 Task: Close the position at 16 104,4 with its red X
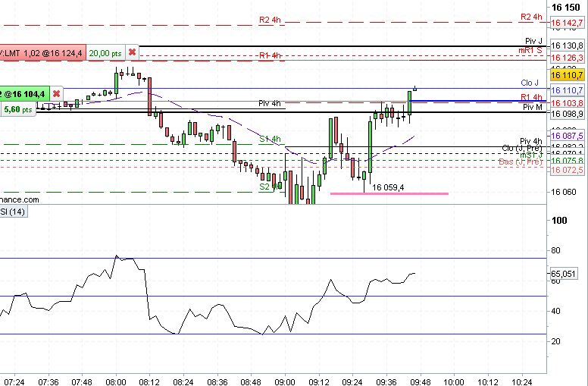pyautogui.click(x=56, y=93)
